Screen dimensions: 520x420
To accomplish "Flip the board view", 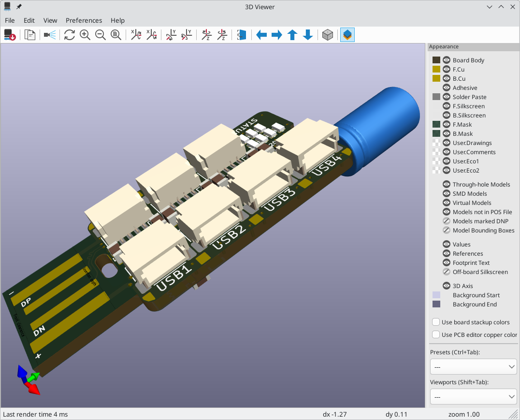I will 242,35.
